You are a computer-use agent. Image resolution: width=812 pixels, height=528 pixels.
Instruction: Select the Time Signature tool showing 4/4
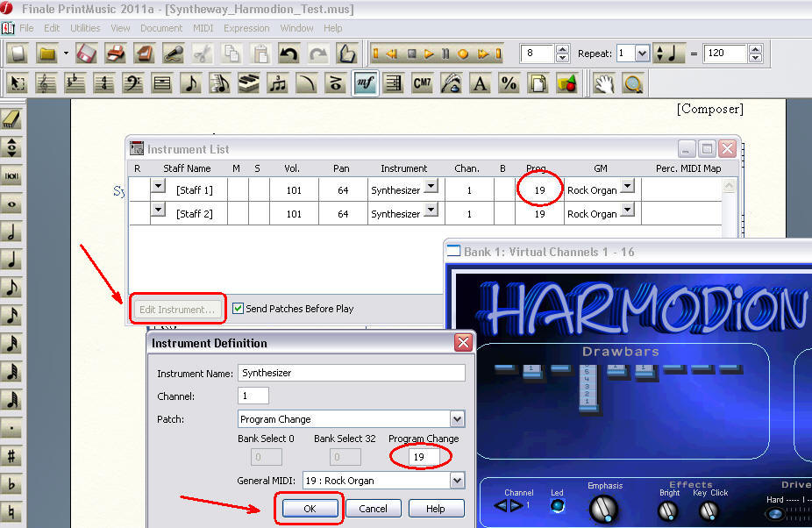pos(104,83)
